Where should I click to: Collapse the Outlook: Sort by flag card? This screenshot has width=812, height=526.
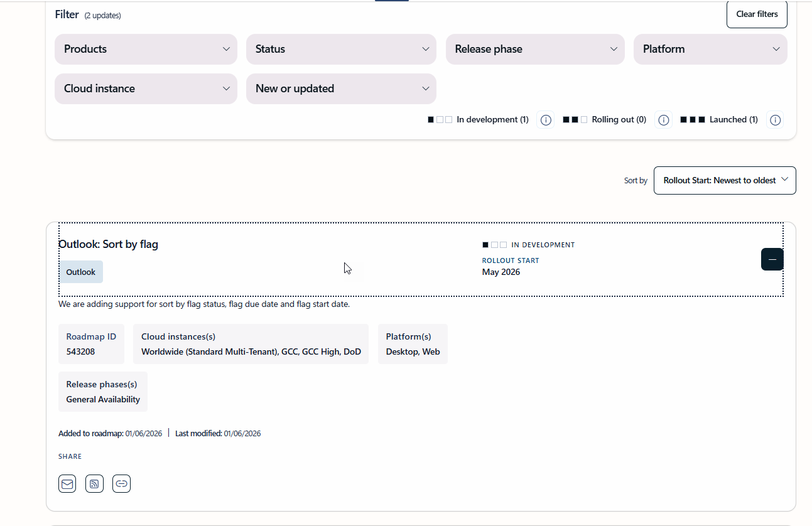tap(772, 259)
